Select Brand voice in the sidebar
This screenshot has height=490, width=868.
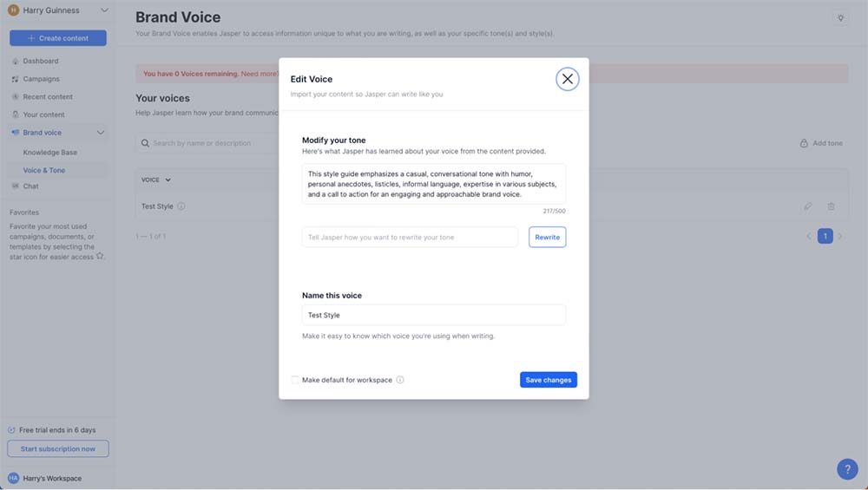click(x=42, y=133)
